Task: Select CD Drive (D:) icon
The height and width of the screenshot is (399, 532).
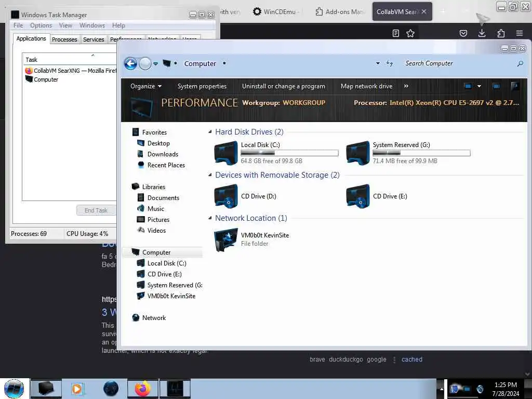Action: tap(226, 196)
